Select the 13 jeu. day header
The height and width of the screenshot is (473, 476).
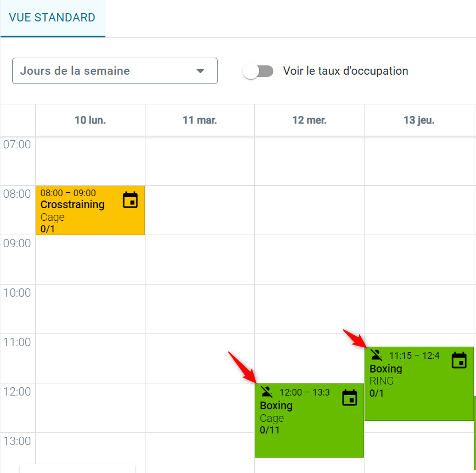[419, 120]
